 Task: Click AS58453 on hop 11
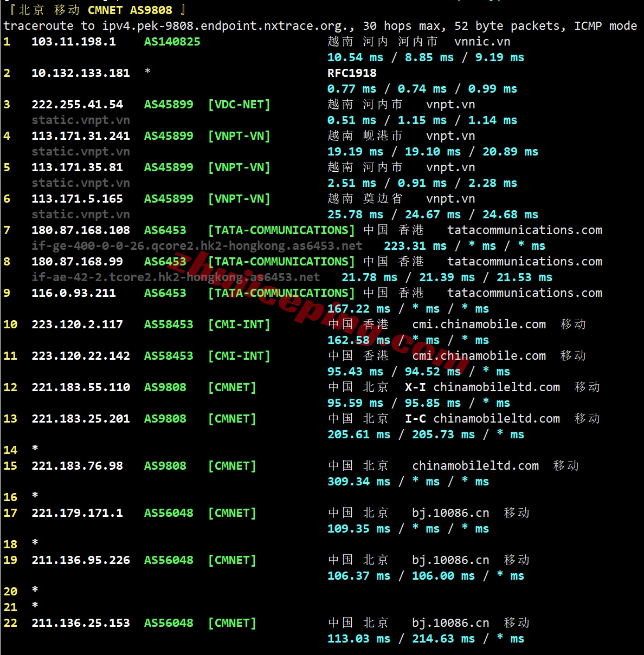pos(169,356)
